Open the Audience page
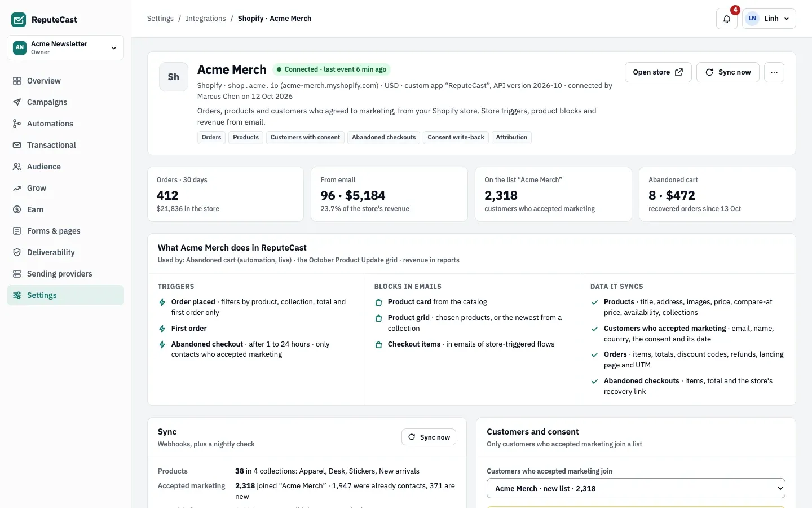The width and height of the screenshot is (812, 508). tap(65, 167)
